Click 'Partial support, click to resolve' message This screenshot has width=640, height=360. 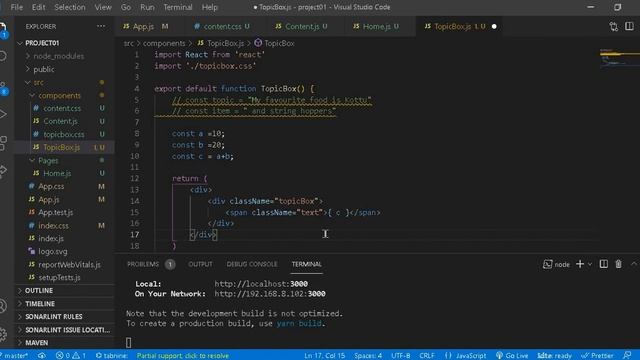coord(183,356)
